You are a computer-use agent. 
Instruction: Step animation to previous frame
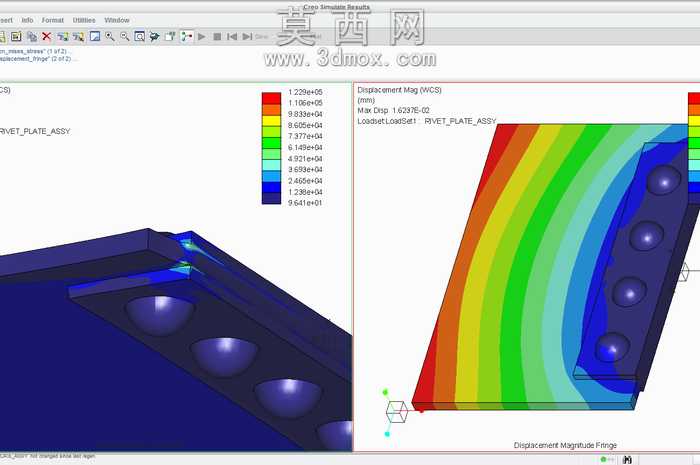click(x=232, y=37)
